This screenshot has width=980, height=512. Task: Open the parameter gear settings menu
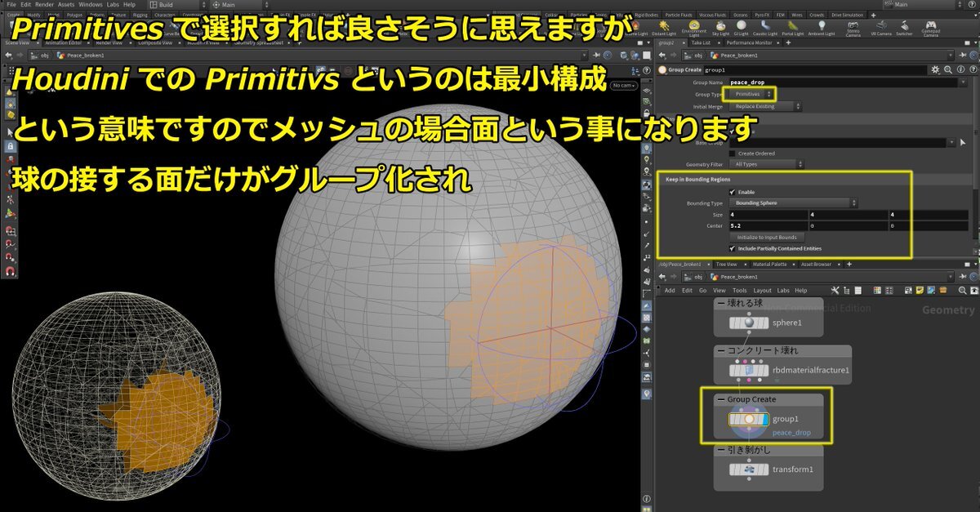click(933, 70)
